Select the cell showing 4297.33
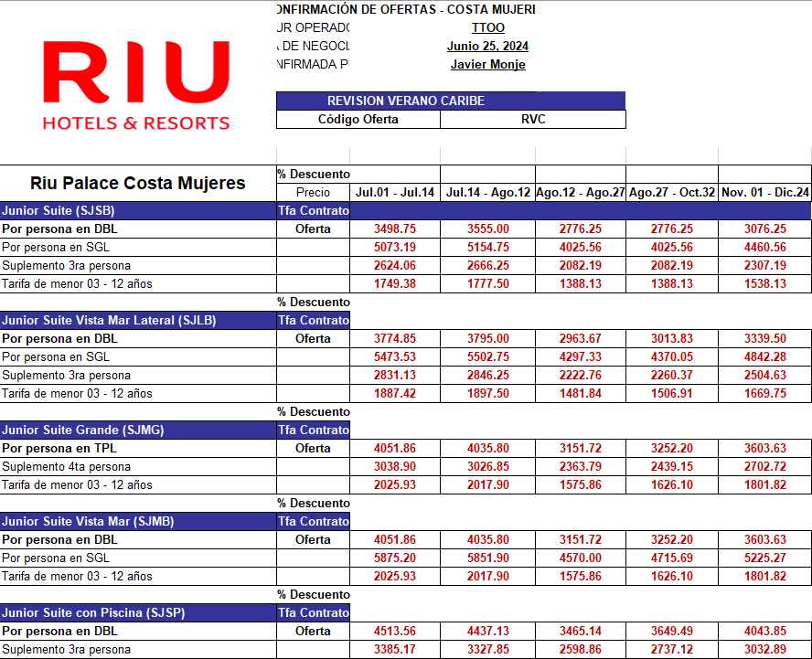This screenshot has width=812, height=659. coord(581,357)
